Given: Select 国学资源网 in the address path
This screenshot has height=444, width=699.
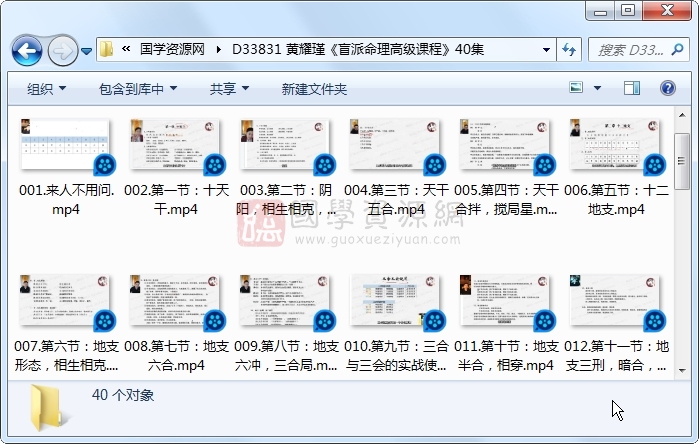Looking at the screenshot, I should [x=172, y=49].
